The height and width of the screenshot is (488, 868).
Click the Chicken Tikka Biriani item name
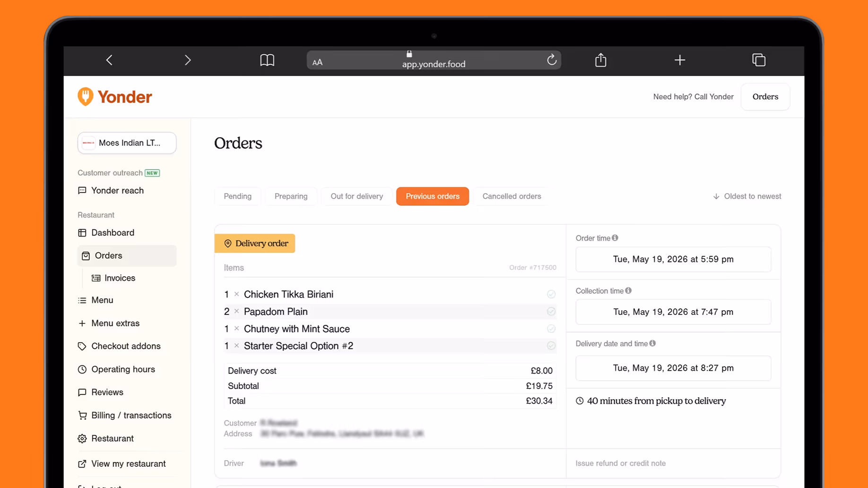click(x=288, y=294)
